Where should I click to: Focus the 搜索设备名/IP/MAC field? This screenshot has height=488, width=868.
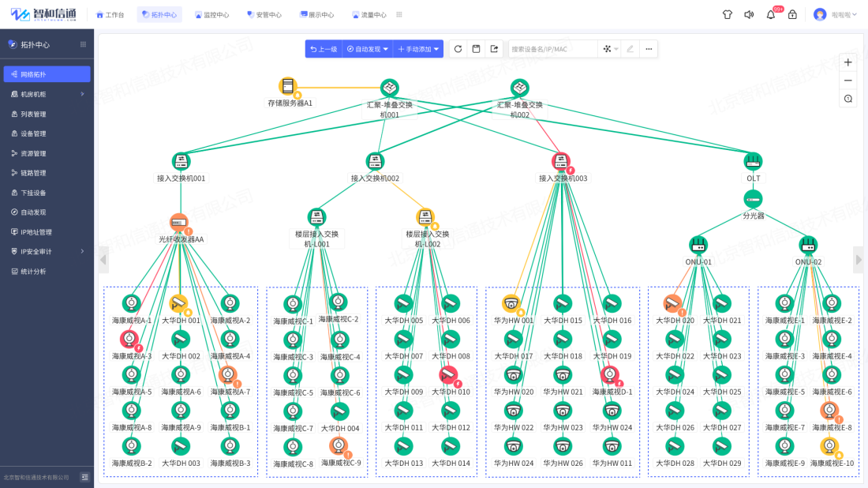click(x=552, y=49)
